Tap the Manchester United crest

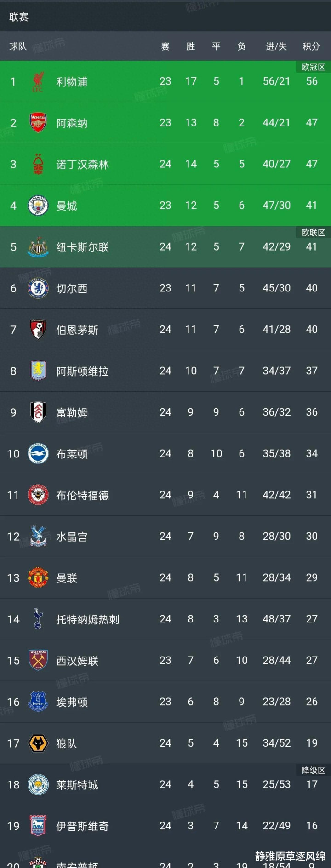pos(38,577)
